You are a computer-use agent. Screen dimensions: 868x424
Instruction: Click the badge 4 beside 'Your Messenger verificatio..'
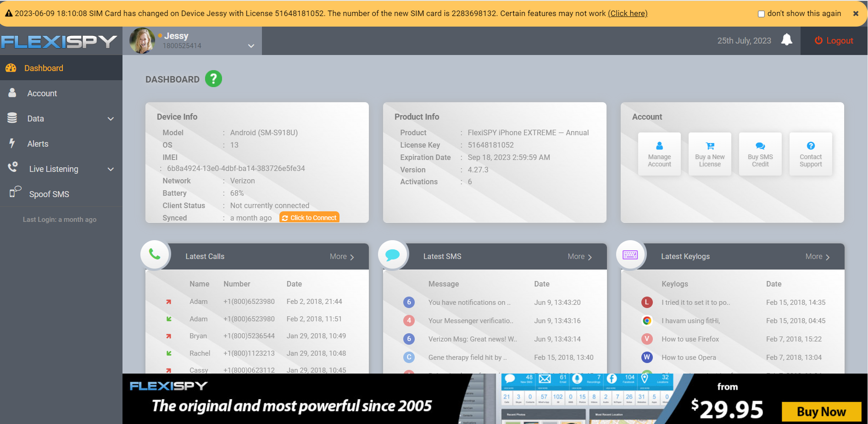pyautogui.click(x=409, y=320)
